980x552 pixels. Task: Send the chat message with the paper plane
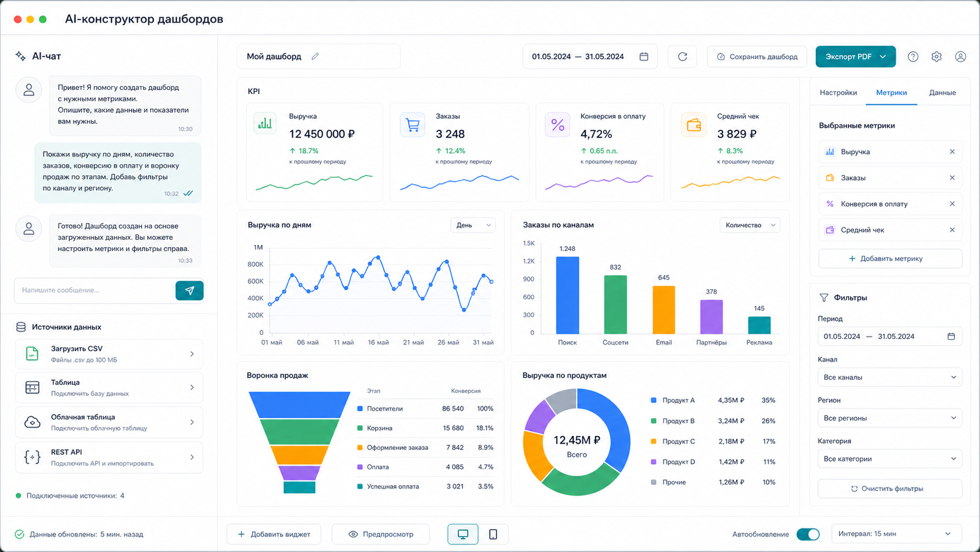click(189, 290)
